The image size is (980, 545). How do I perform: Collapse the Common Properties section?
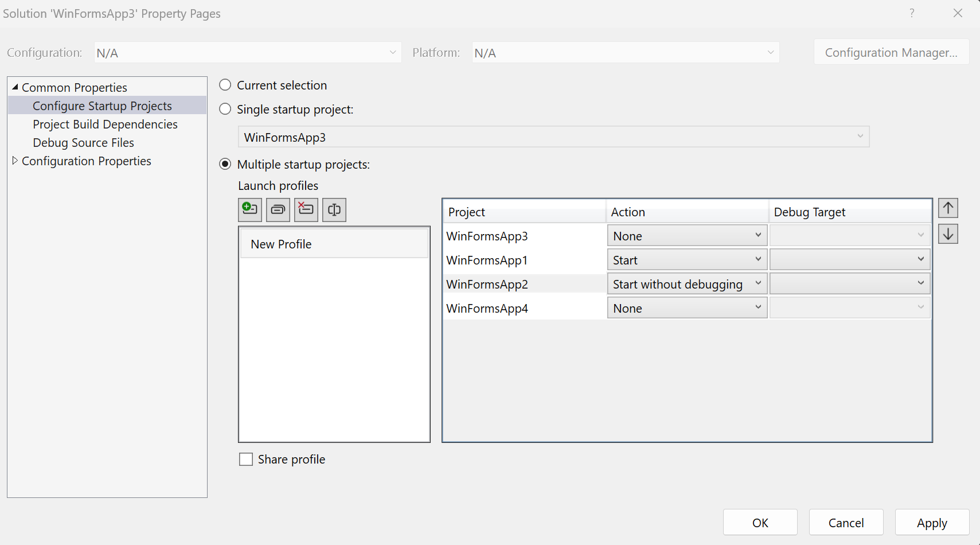pyautogui.click(x=14, y=87)
